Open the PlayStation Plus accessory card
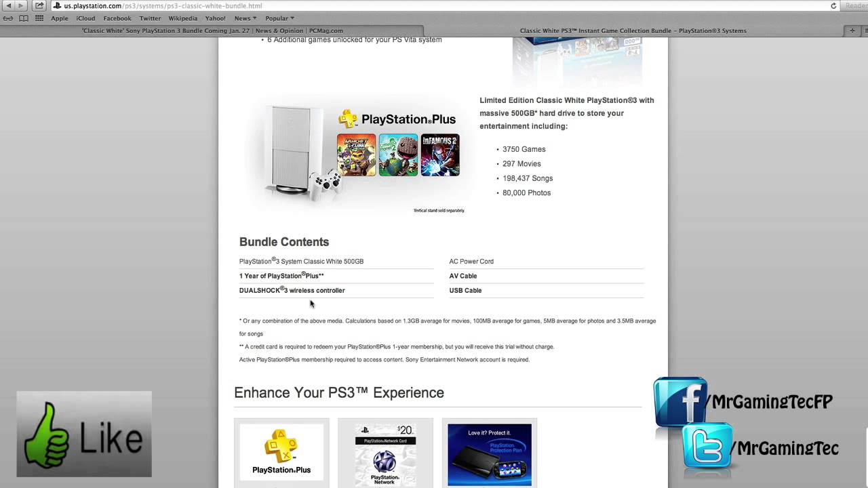Image resolution: width=868 pixels, height=488 pixels. (x=281, y=453)
